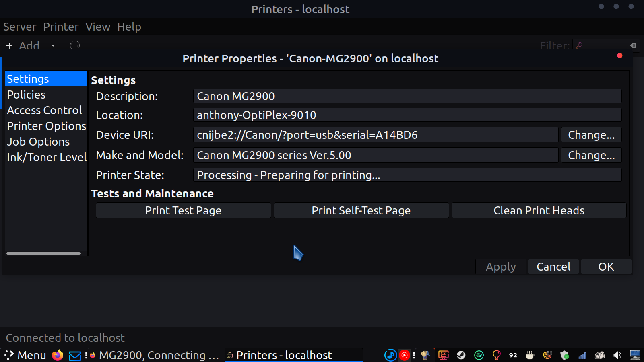Click the blue music note tray icon

point(390,355)
